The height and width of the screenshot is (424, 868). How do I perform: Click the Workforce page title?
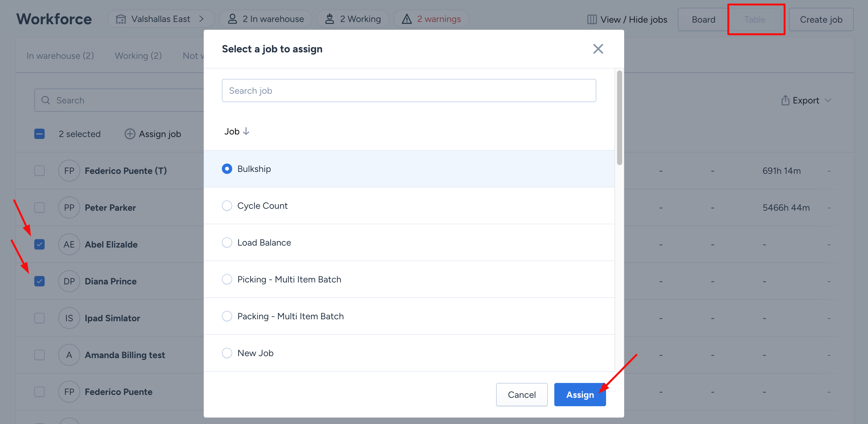click(x=54, y=19)
